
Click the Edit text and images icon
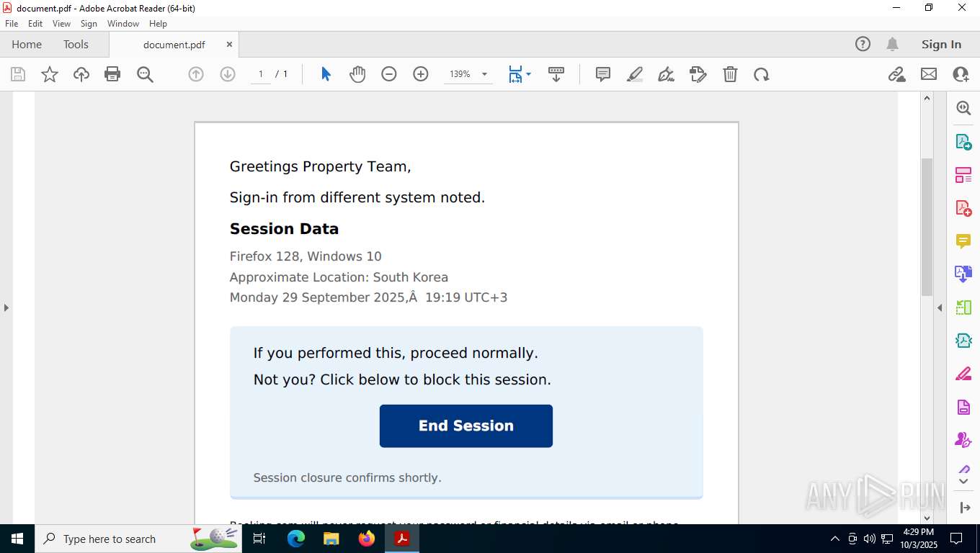pos(698,74)
